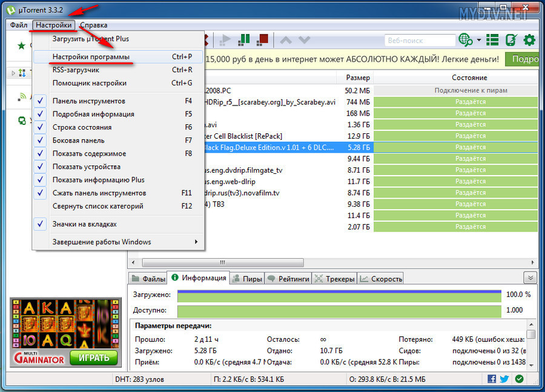This screenshot has height=392, width=545.
Task: Click the green Подро... ad button
Action: coord(522,59)
